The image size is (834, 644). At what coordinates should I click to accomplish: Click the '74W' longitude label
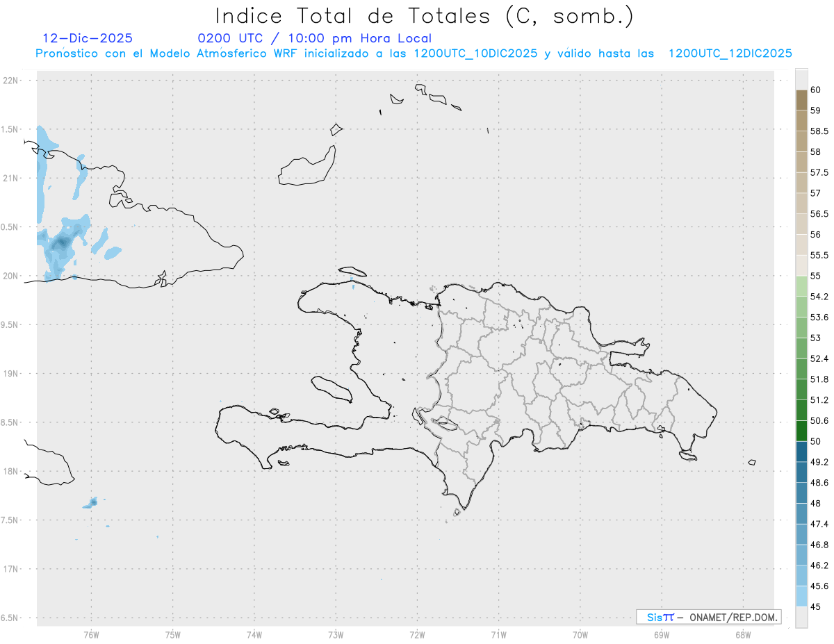[254, 635]
